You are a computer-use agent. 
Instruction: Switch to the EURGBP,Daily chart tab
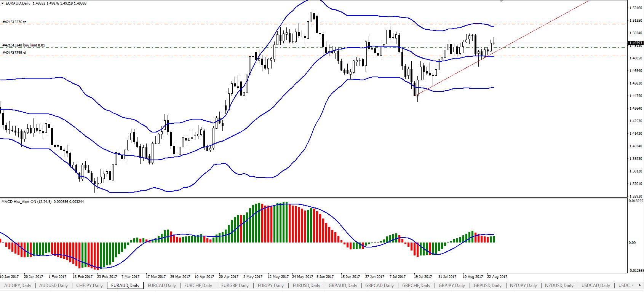coord(235,286)
